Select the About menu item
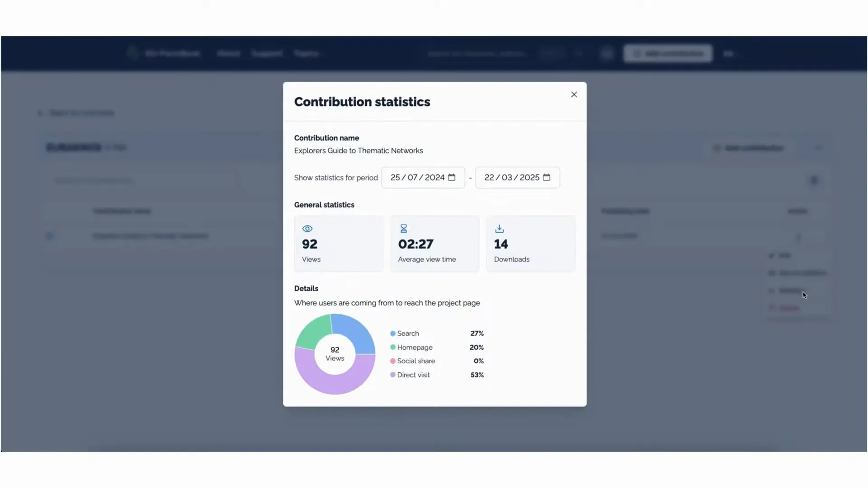 coord(228,53)
